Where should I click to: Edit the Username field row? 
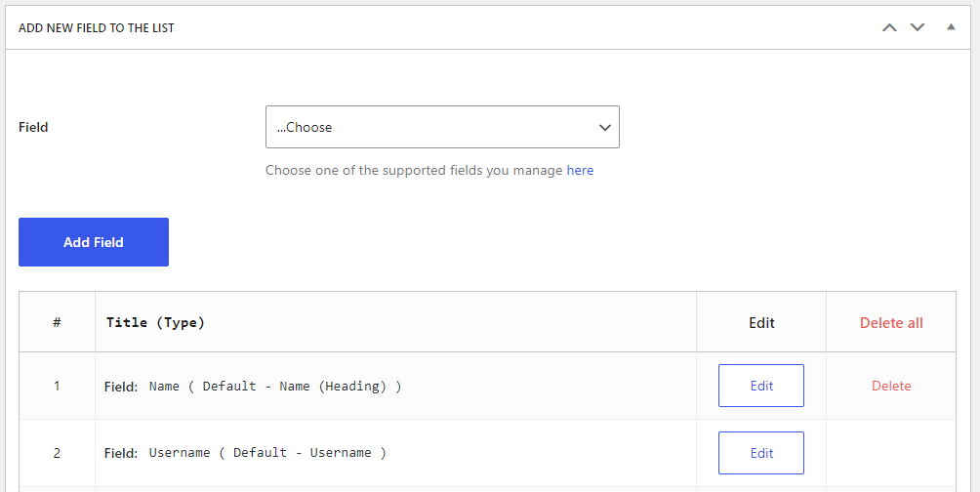pyautogui.click(x=761, y=453)
